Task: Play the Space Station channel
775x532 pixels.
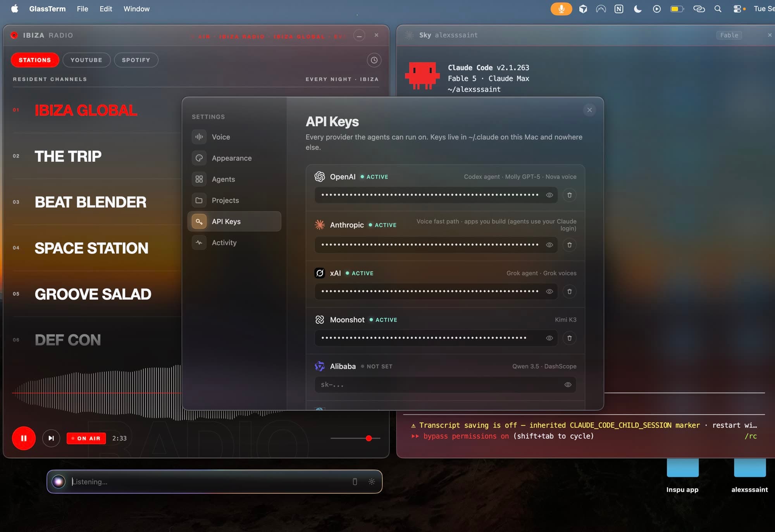Action: (x=91, y=248)
